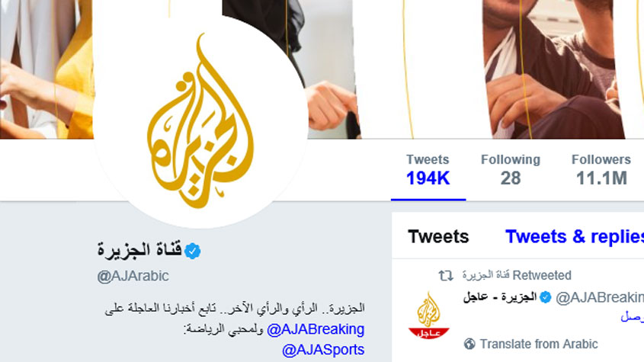644x362 pixels.
Task: Click the @AJABreaking handle in the tweet
Action: pyautogui.click(x=600, y=297)
